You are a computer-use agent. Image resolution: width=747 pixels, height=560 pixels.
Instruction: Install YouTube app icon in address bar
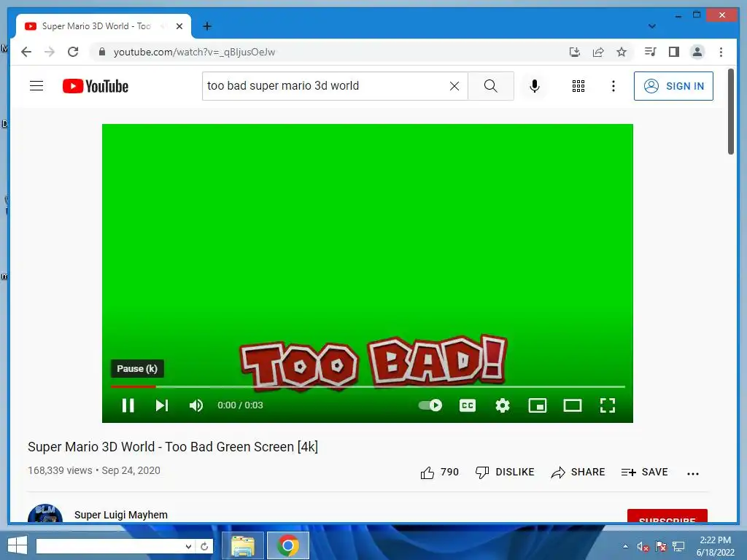point(575,52)
